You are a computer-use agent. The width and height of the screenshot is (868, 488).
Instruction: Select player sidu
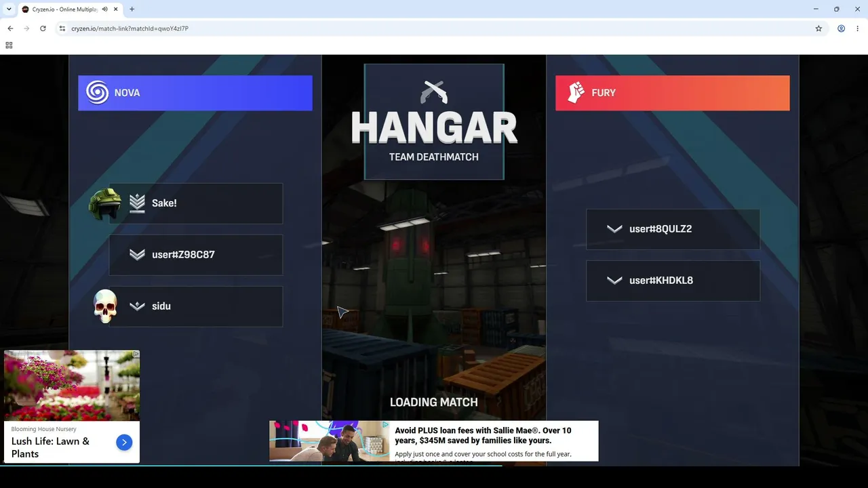[x=196, y=306]
